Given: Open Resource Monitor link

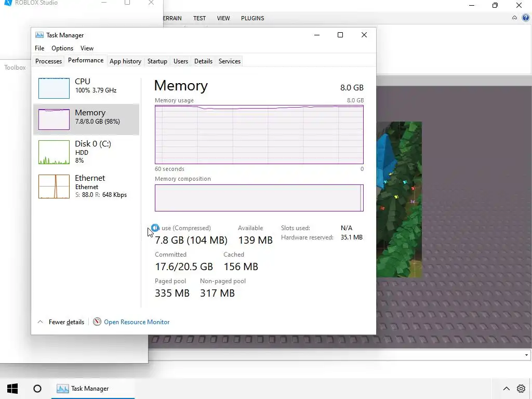Looking at the screenshot, I should click(137, 322).
